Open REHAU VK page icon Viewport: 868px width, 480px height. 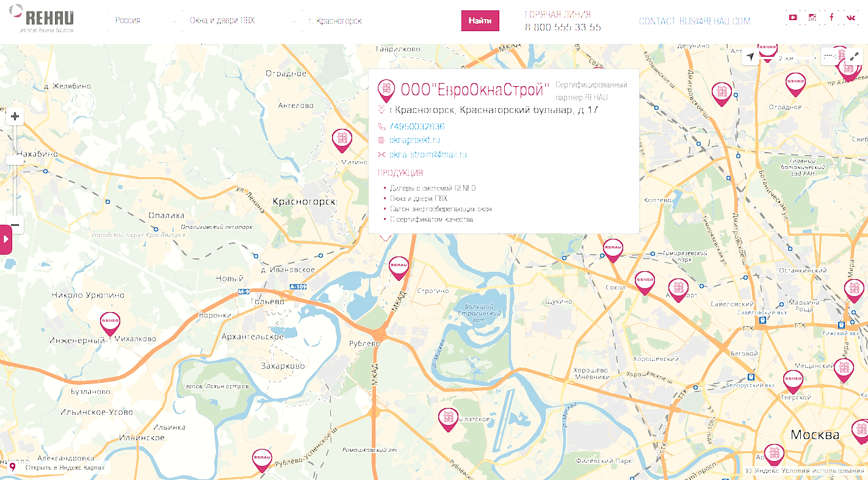pyautogui.click(x=851, y=18)
